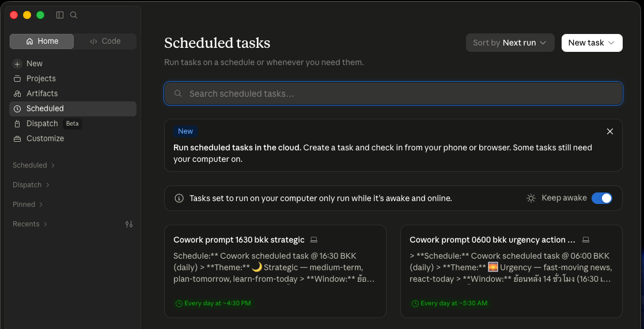Click the Keep awake label
Screen dimensions: 644x329
564,198
